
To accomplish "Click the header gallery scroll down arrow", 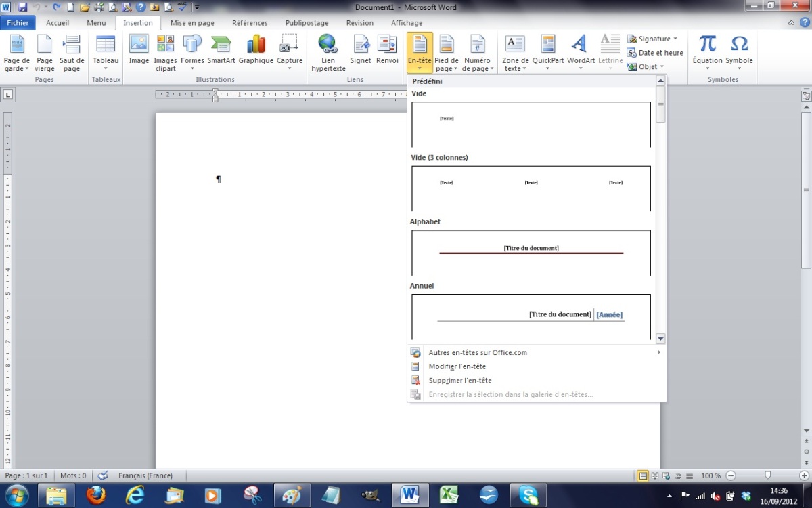I will click(x=660, y=339).
